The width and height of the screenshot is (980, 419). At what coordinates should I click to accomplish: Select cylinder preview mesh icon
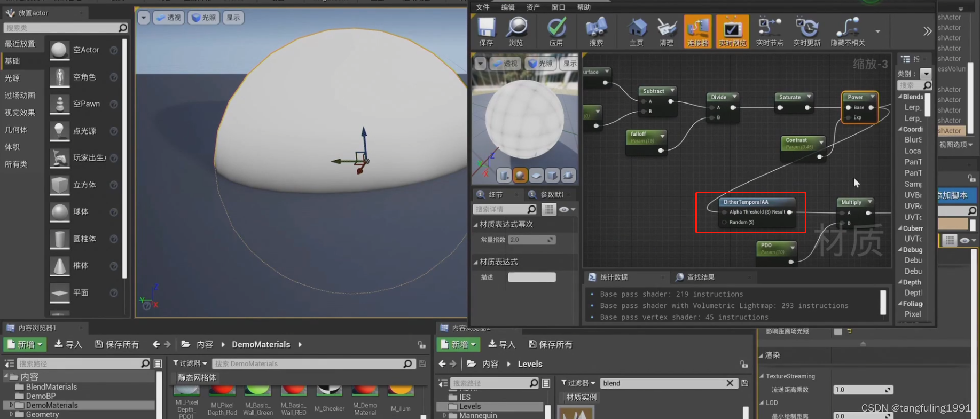(x=504, y=175)
